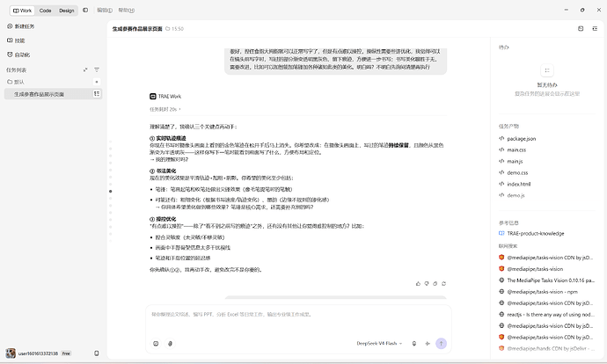Click the code icon beside index.html

point(501,184)
